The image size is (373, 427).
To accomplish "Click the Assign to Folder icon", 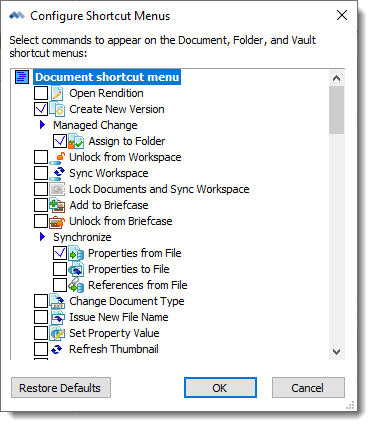I will pyautogui.click(x=76, y=141).
